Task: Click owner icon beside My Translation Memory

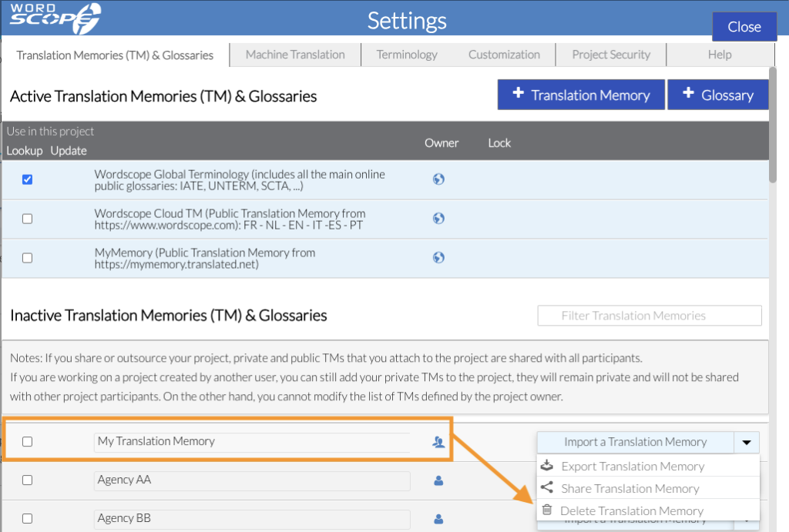Action: [x=438, y=442]
